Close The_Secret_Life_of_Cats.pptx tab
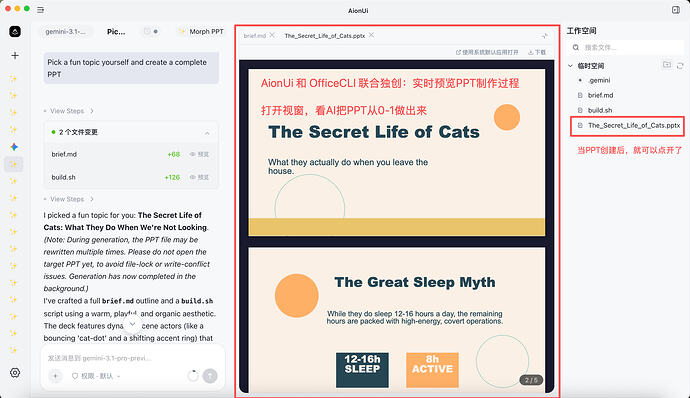Image resolution: width=690 pixels, height=398 pixels. pos(371,35)
